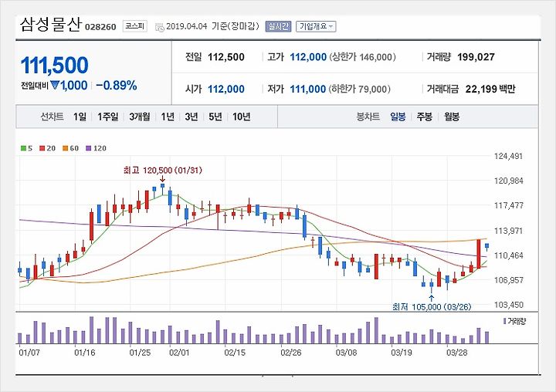Screen dimensions: 556x392
Task: Click the 전일 value 112,500
Action: point(225,57)
